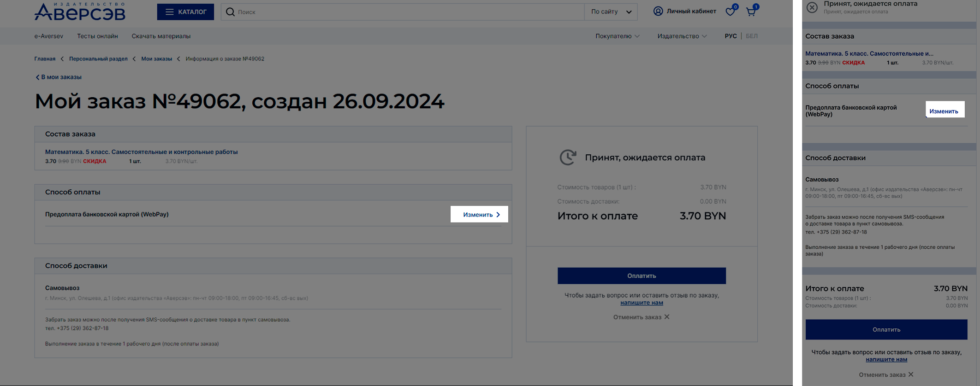Cancel order in the main order summary

point(641,317)
